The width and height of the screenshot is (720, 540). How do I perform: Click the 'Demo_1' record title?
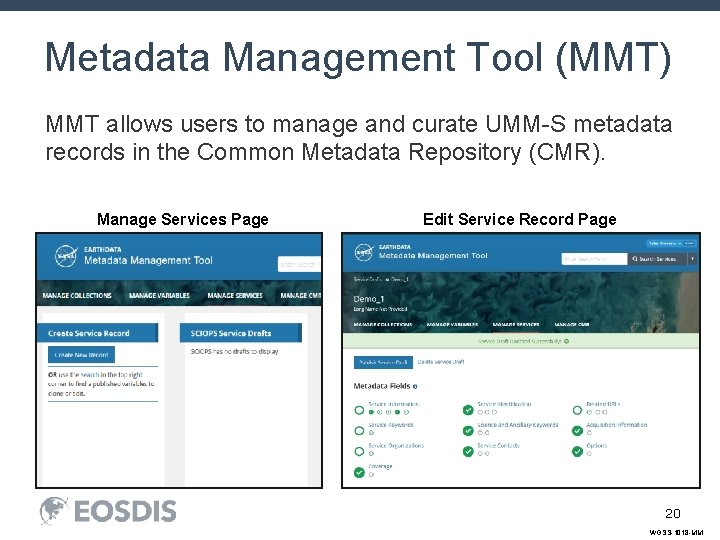[369, 299]
